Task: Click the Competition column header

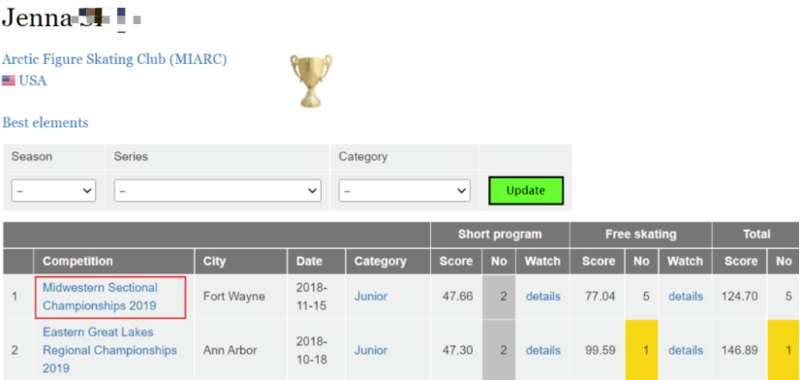Action: 114,261
